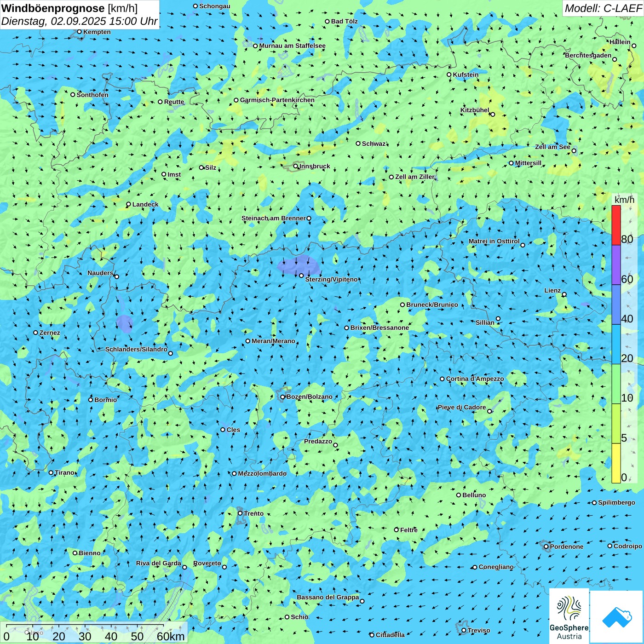Click the Brixen/Bressanone label
Screen dimensions: 644x644
pos(379,328)
